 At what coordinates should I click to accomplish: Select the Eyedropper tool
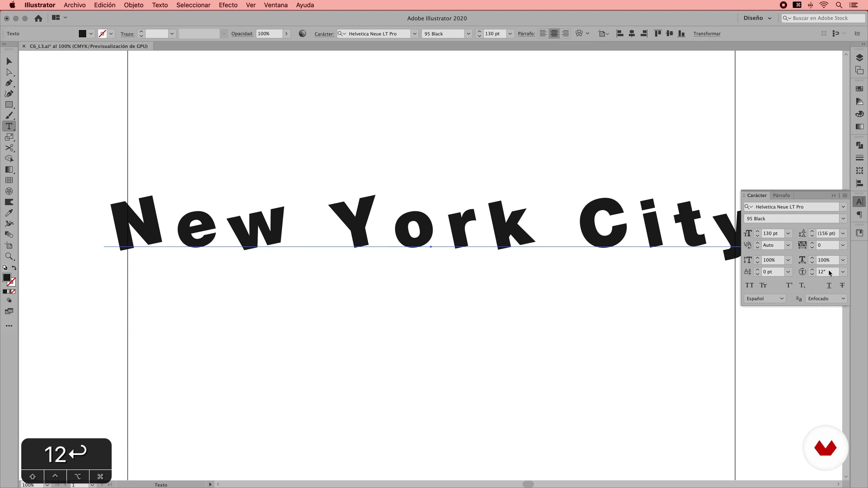click(x=9, y=213)
